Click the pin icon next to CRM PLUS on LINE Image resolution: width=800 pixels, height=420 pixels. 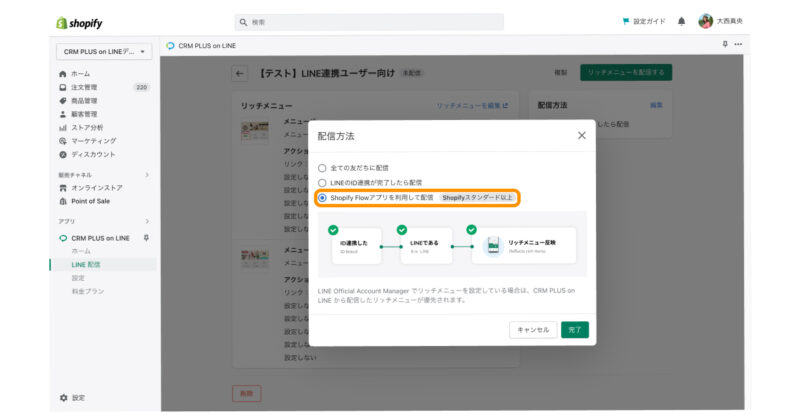[146, 238]
